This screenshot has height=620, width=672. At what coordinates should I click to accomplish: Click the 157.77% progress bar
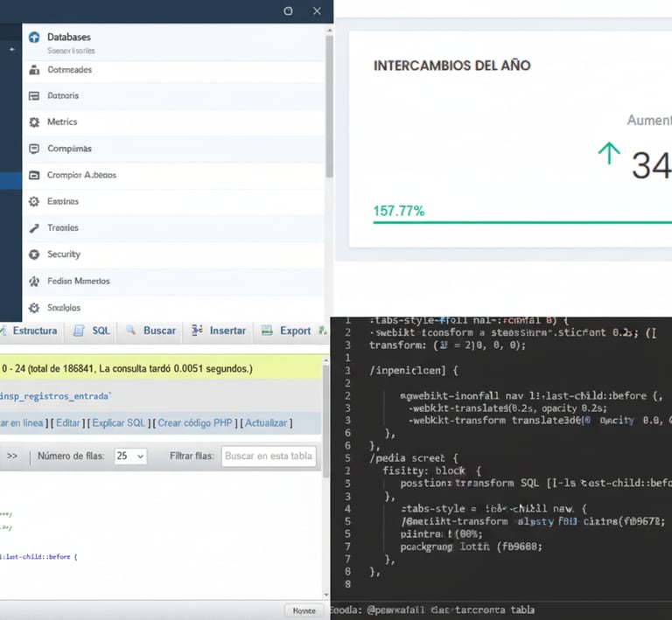(522, 222)
